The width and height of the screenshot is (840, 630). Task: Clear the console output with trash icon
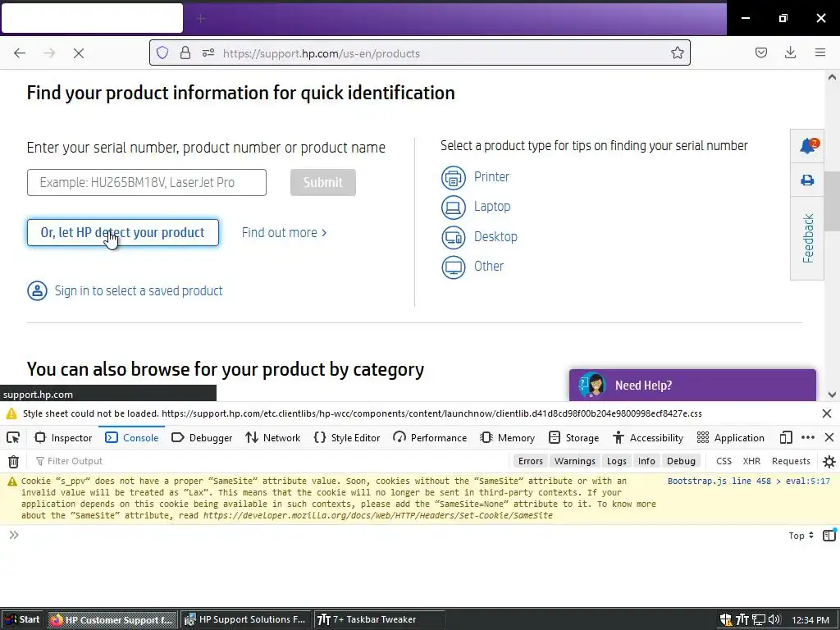13,461
